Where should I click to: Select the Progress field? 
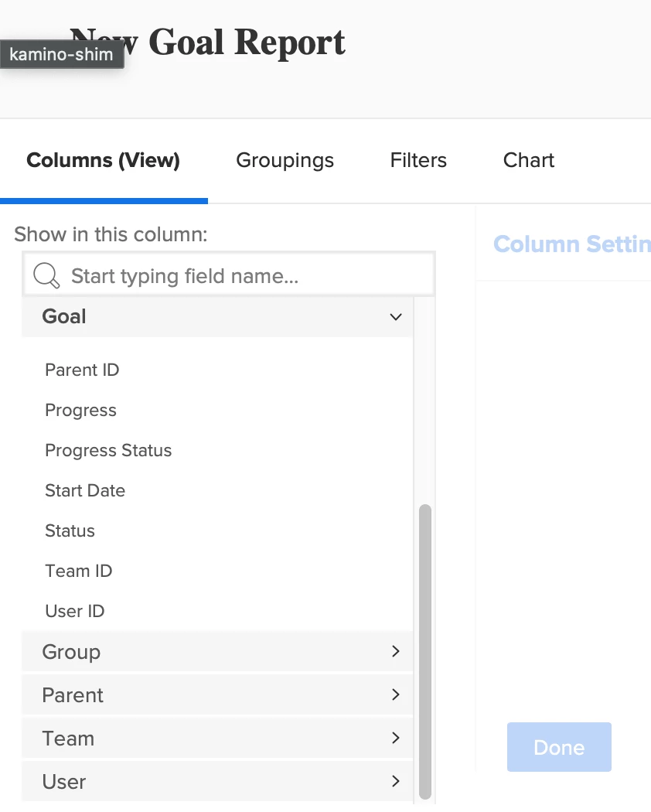coord(80,411)
